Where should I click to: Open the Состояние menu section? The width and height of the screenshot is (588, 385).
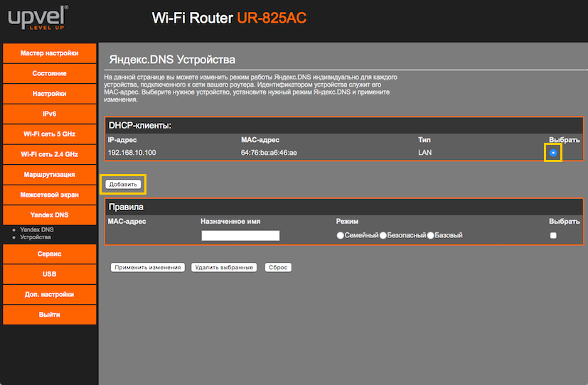(50, 73)
